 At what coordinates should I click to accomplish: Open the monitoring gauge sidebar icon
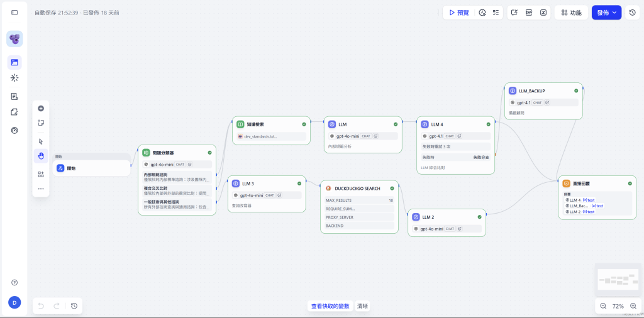14,131
